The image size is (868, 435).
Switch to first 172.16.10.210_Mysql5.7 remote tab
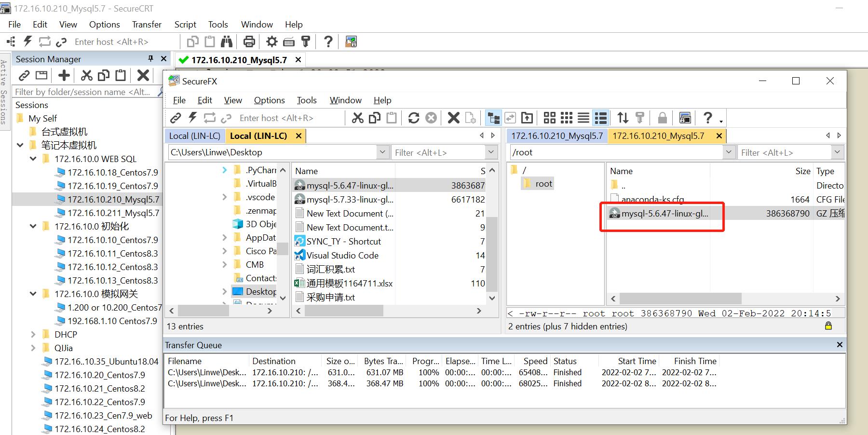[557, 136]
